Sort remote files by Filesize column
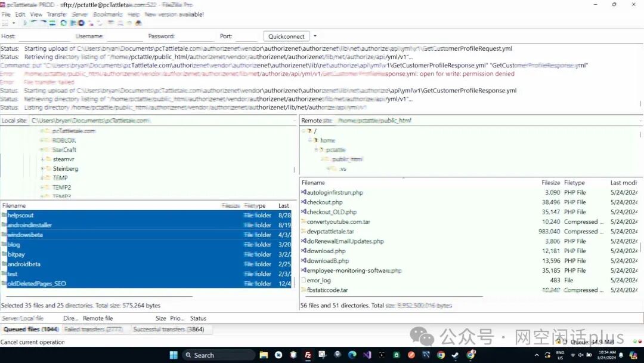 pos(550,183)
